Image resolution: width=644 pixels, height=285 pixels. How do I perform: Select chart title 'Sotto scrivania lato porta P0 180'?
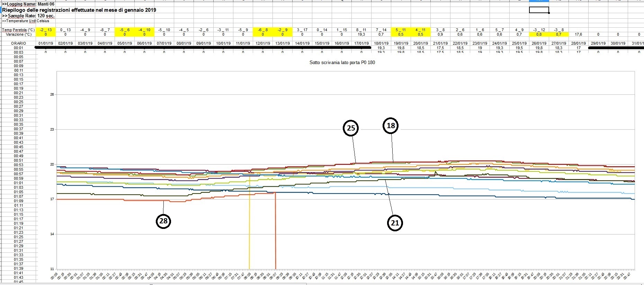[x=342, y=63]
